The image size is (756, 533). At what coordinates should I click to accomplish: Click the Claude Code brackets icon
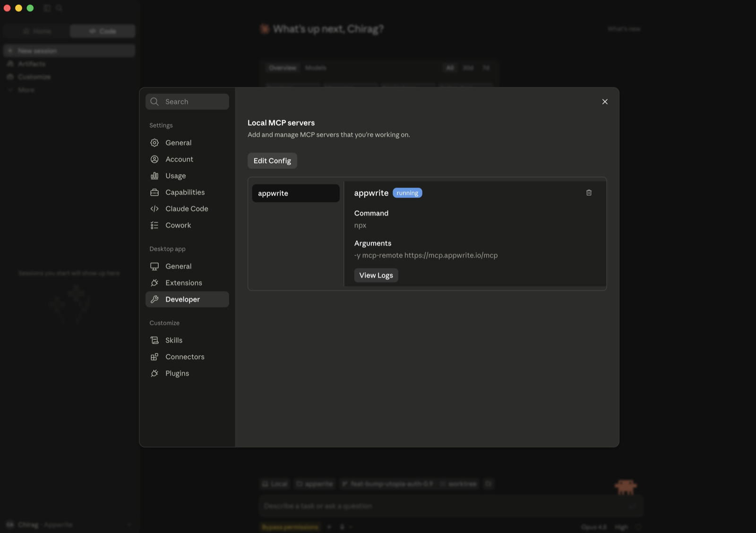pyautogui.click(x=155, y=209)
